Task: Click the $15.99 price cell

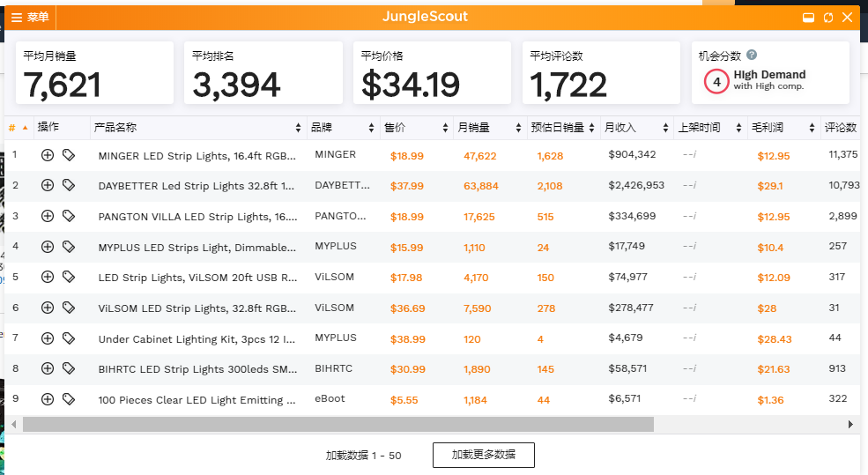Action: click(407, 248)
